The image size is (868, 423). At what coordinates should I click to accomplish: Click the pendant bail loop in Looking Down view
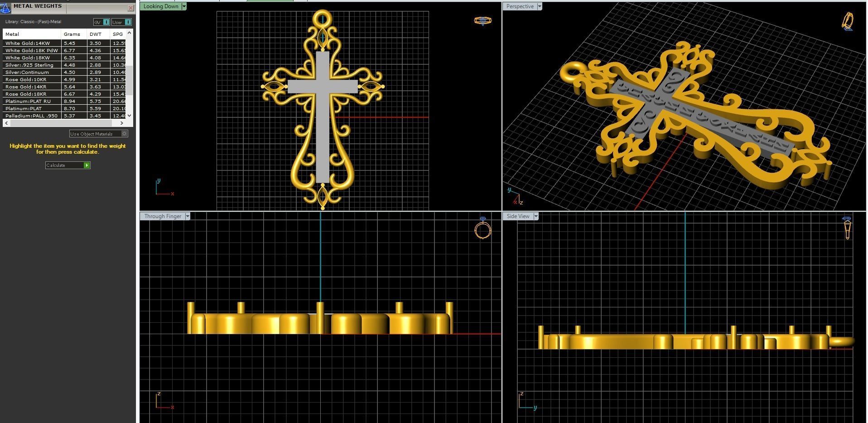click(x=323, y=19)
